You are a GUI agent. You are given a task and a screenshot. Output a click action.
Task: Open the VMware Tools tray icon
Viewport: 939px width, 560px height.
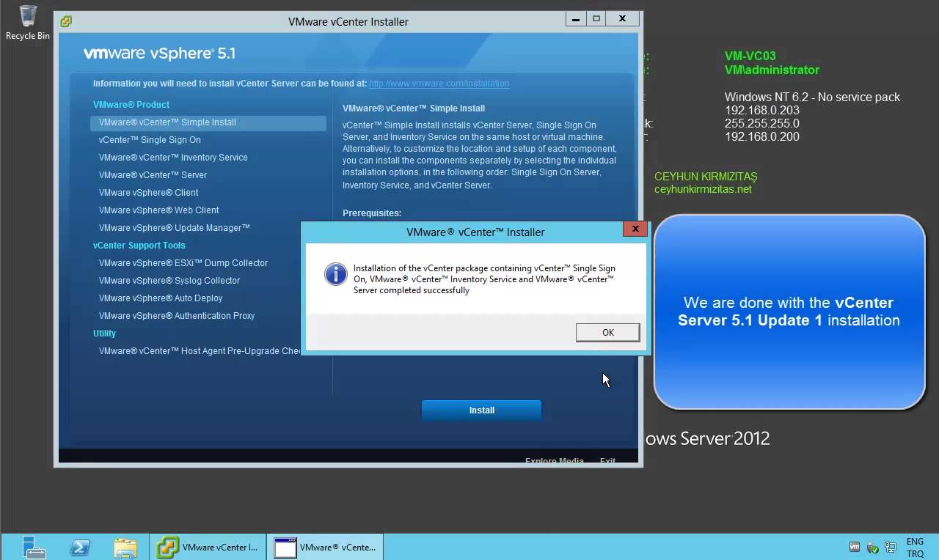(x=855, y=547)
